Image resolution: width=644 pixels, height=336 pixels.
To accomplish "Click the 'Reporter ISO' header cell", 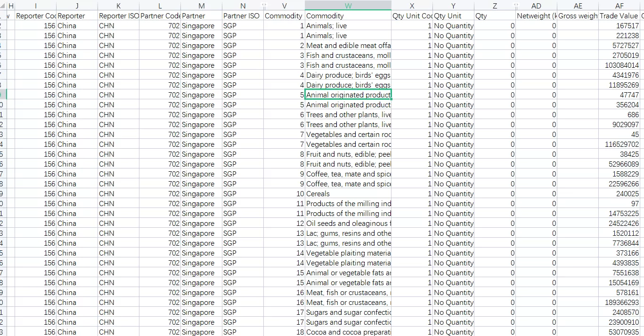I will point(118,16).
